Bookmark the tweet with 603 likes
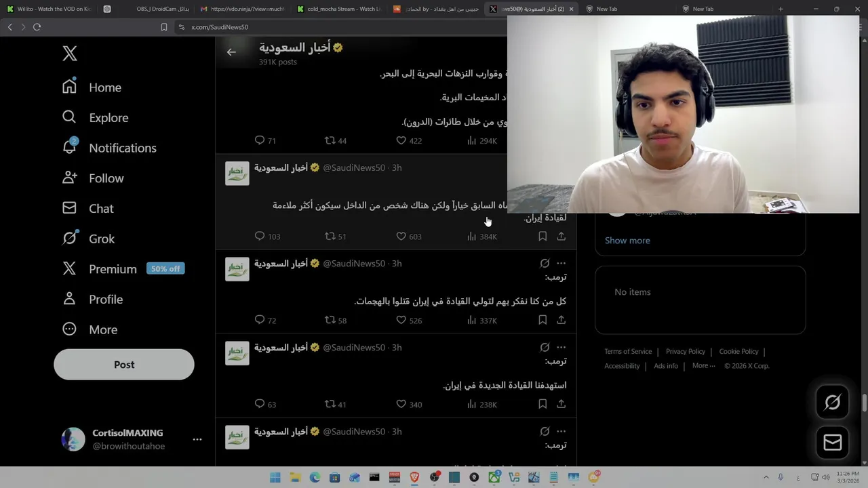 (542, 236)
